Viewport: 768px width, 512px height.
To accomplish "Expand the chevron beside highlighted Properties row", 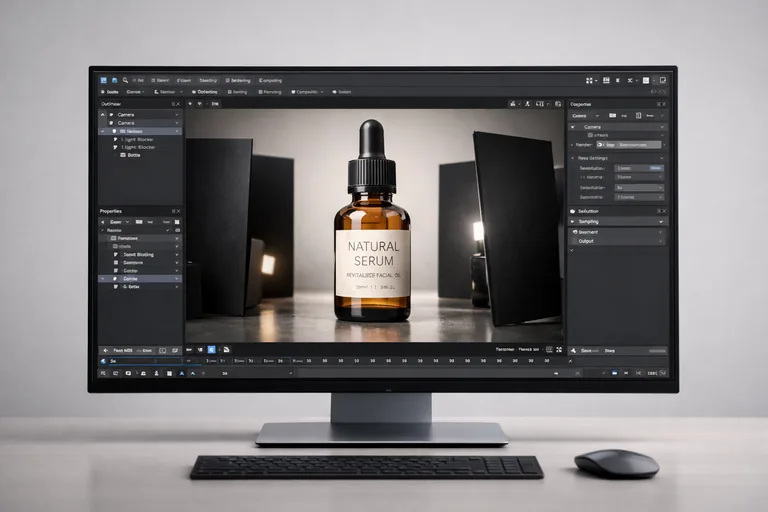I will tap(102, 279).
